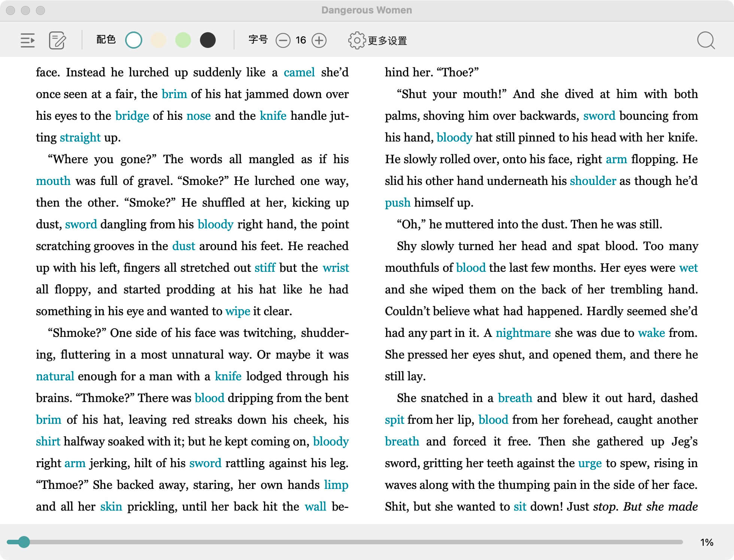Select the black color theme swatch
This screenshot has width=734, height=560.
point(208,40)
